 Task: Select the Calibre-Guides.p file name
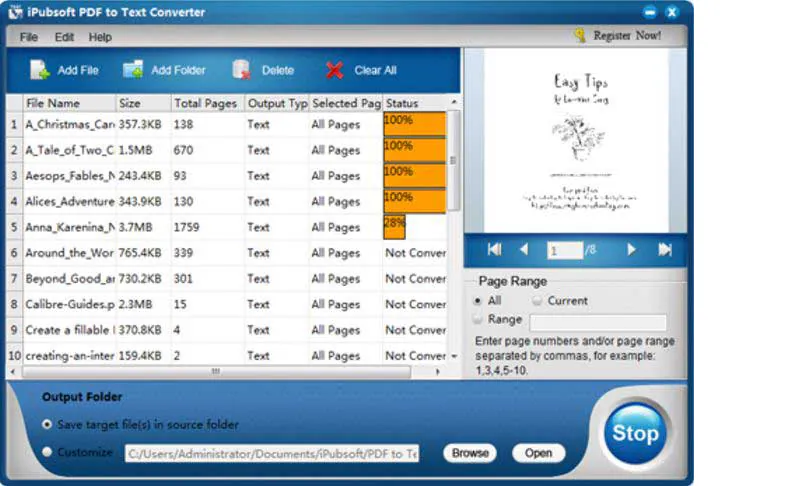70,304
